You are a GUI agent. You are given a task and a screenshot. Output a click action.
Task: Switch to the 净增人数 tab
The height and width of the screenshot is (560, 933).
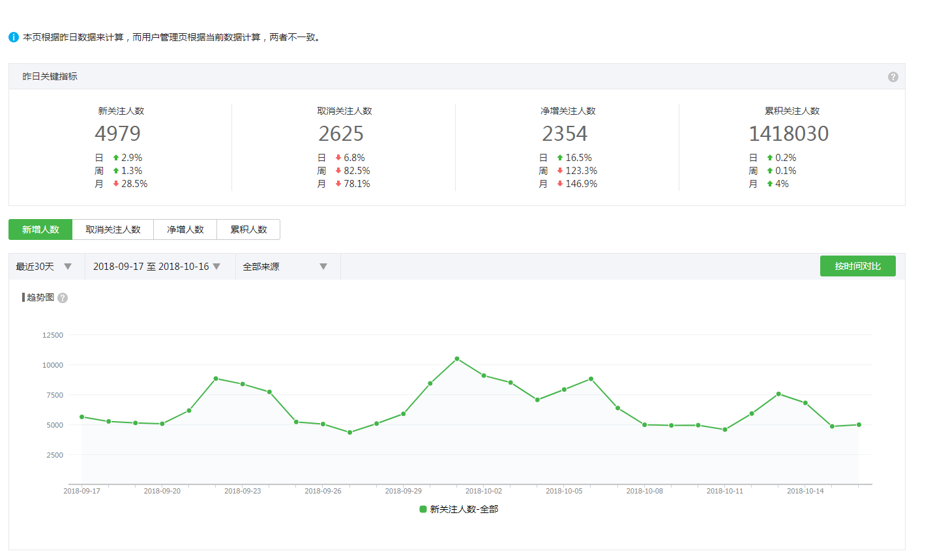point(185,229)
